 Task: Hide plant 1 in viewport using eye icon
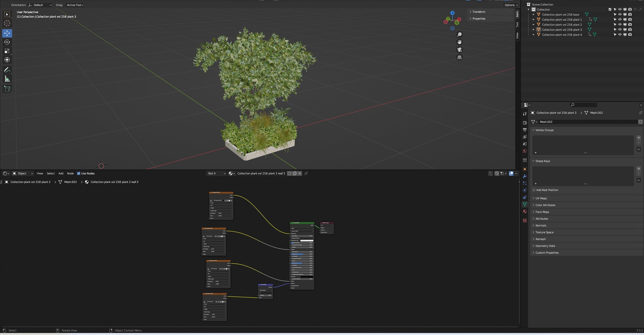click(x=620, y=20)
